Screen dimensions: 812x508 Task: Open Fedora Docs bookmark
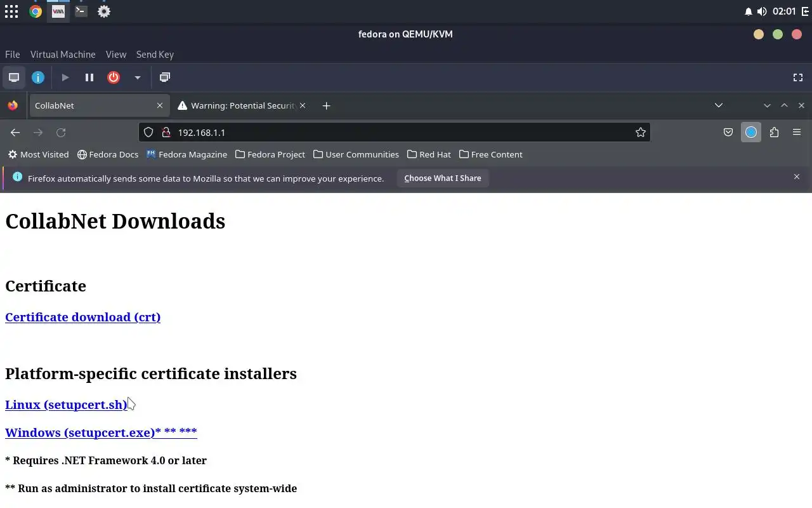108,154
